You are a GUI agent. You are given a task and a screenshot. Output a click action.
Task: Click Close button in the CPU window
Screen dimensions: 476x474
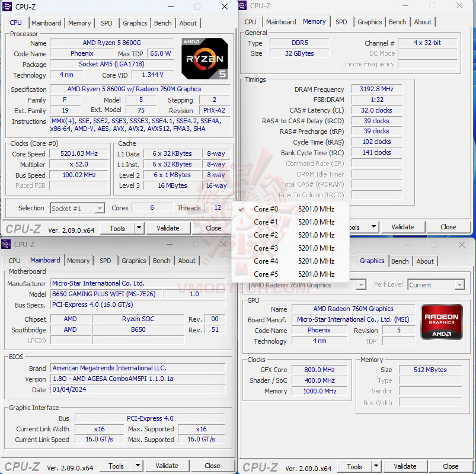tap(213, 228)
